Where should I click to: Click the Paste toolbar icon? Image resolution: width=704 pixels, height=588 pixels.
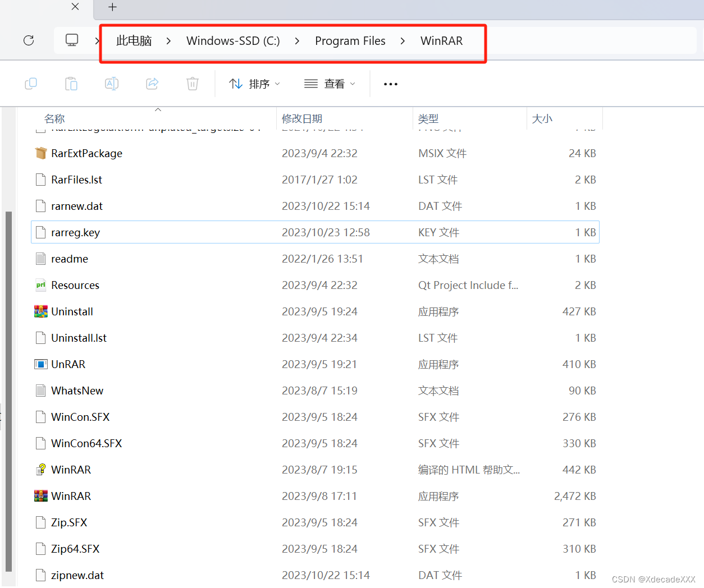coord(71,84)
